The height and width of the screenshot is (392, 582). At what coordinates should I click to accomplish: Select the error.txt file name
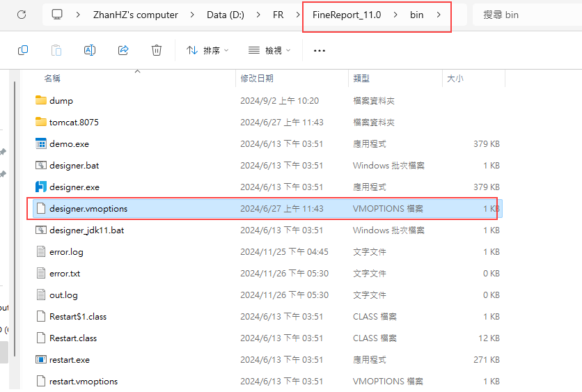(65, 273)
